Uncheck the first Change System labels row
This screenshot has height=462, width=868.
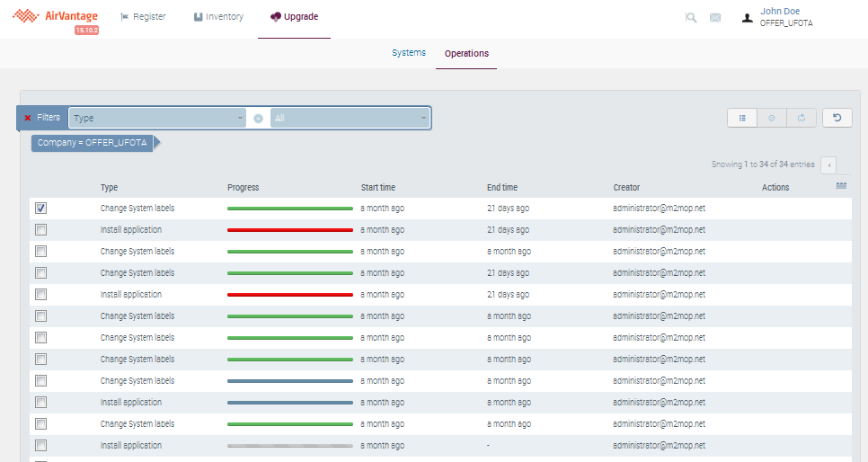pos(40,209)
